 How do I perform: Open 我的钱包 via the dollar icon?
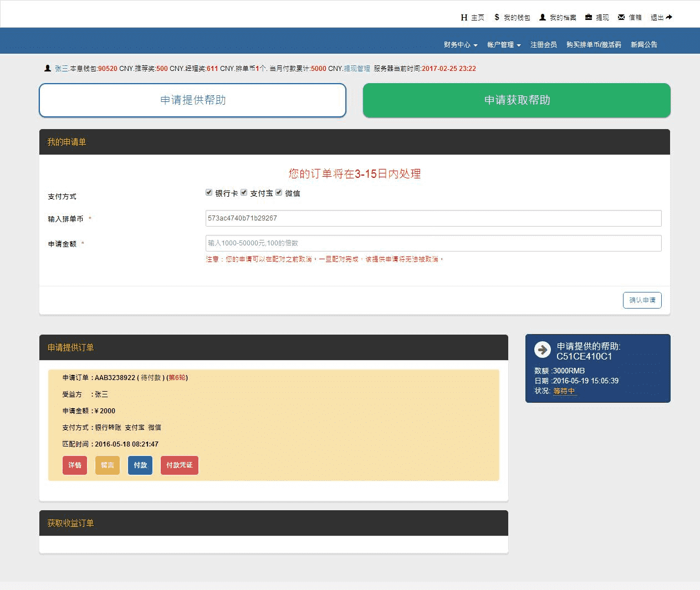497,17
